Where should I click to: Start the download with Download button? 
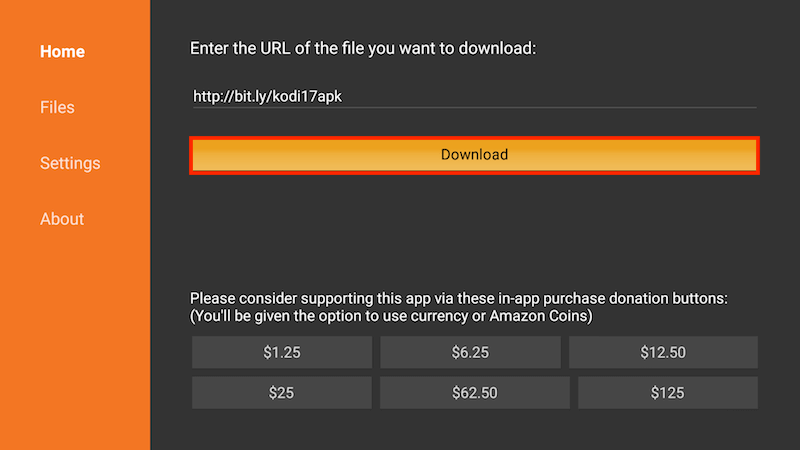(474, 155)
